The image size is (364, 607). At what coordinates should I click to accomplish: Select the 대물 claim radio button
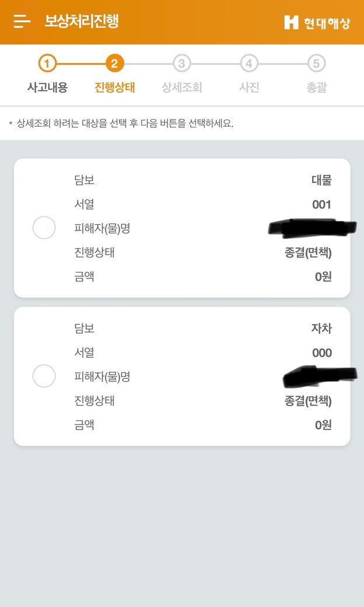click(44, 228)
